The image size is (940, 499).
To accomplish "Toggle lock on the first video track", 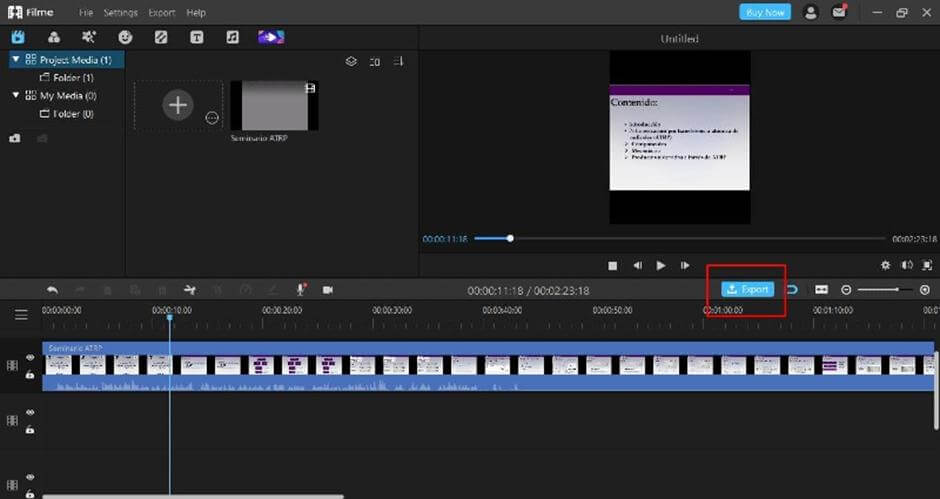I will (x=30, y=375).
